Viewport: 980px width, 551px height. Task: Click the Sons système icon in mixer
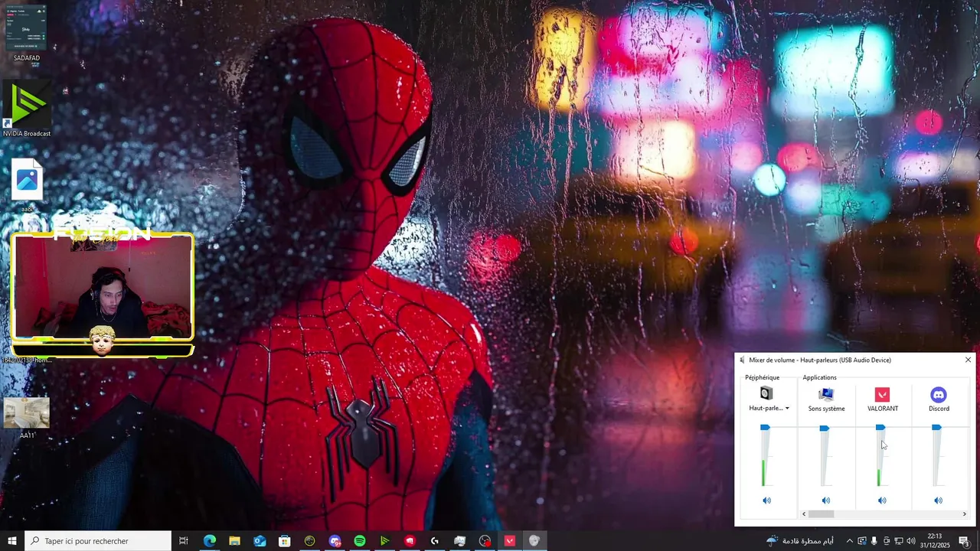point(825,394)
